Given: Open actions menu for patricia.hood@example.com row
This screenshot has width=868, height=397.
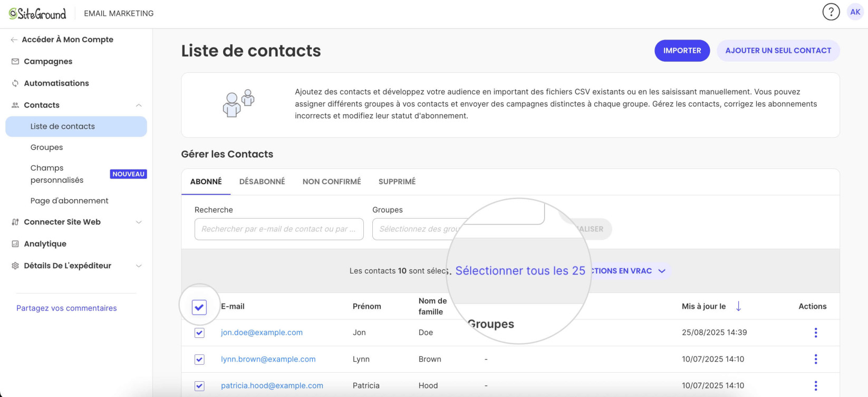Looking at the screenshot, I should point(816,385).
